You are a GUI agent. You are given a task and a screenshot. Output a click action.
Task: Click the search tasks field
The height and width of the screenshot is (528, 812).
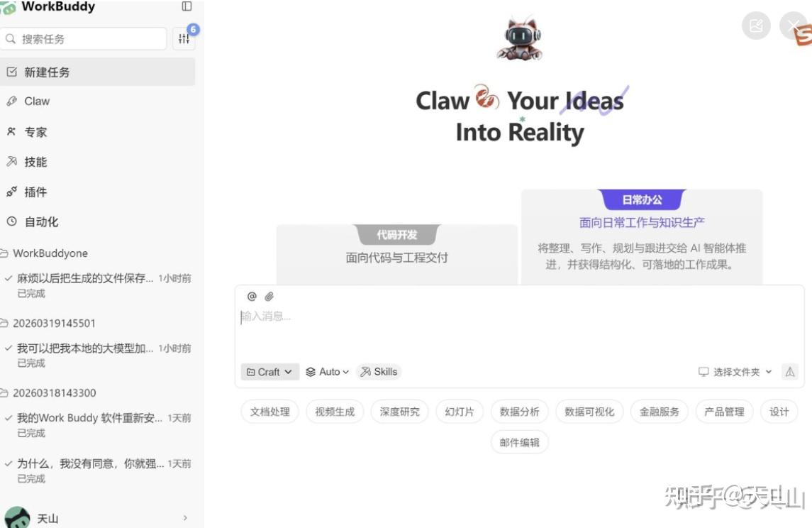(84, 39)
